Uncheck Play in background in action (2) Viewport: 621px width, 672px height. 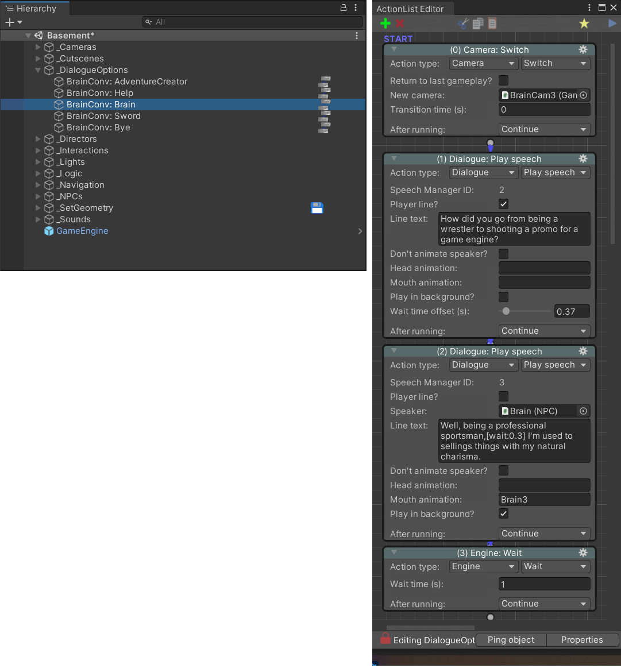coord(504,513)
